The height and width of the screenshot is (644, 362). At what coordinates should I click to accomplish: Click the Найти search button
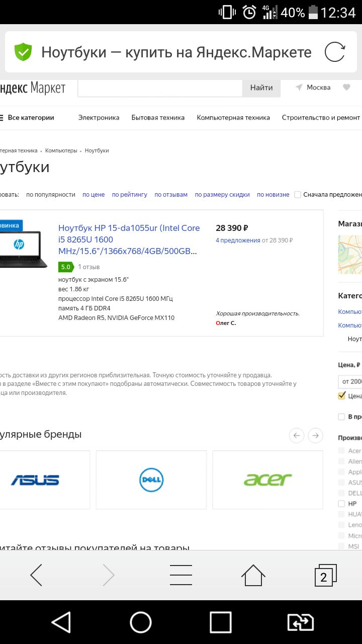click(261, 88)
